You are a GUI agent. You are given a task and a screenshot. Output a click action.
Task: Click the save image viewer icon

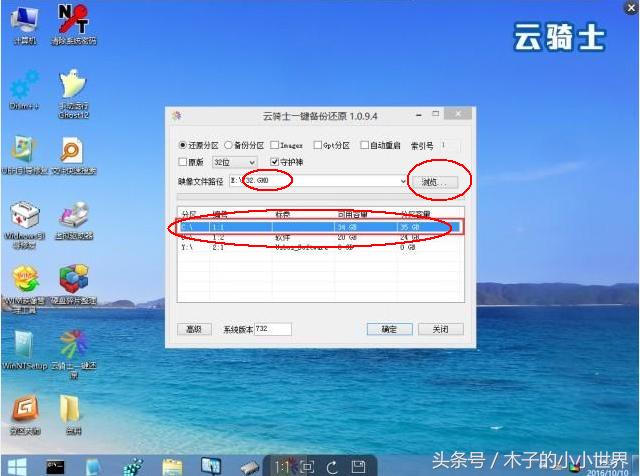(358, 467)
